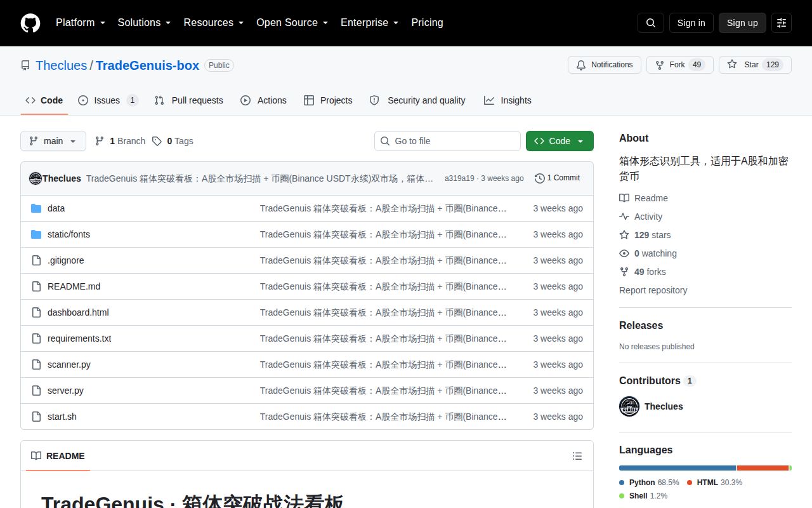Expand the Enterprise menu

(369, 23)
